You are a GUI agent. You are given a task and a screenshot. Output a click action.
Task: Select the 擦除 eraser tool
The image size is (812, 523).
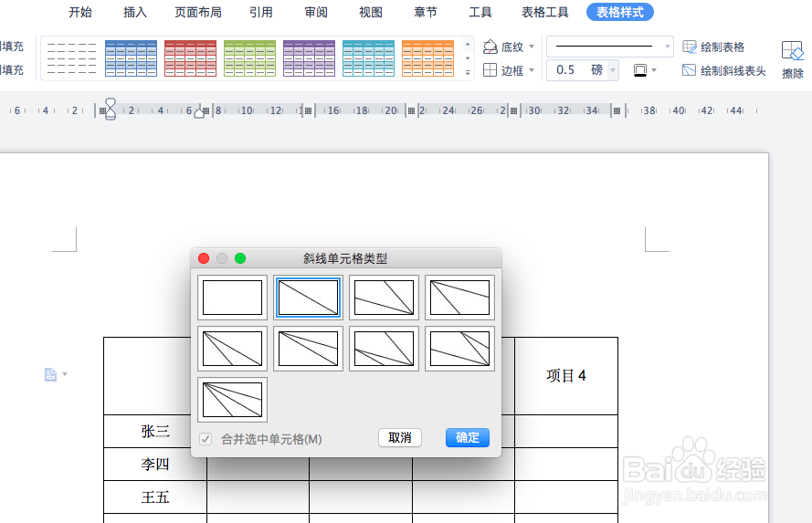coord(792,59)
